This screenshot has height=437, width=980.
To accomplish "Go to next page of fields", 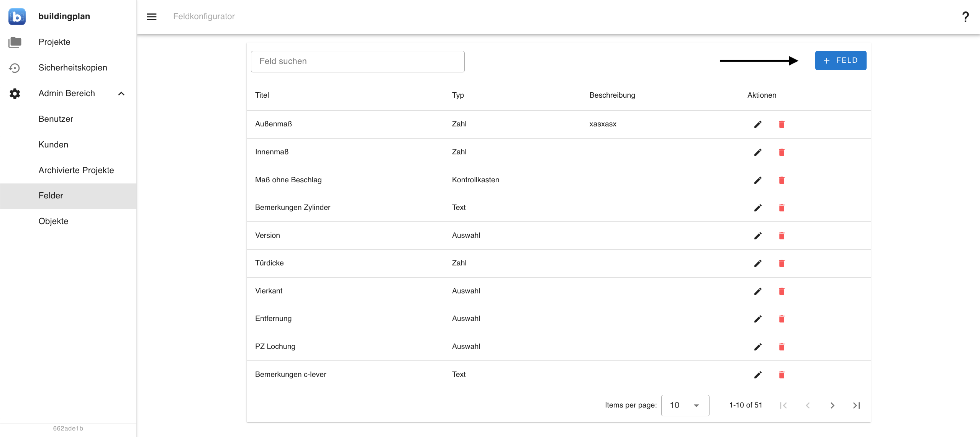I will pos(832,405).
